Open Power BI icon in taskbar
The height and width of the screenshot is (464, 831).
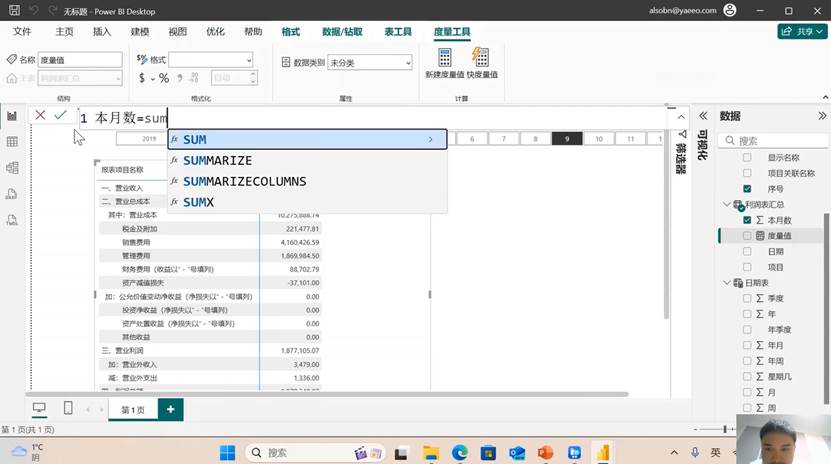click(x=603, y=453)
